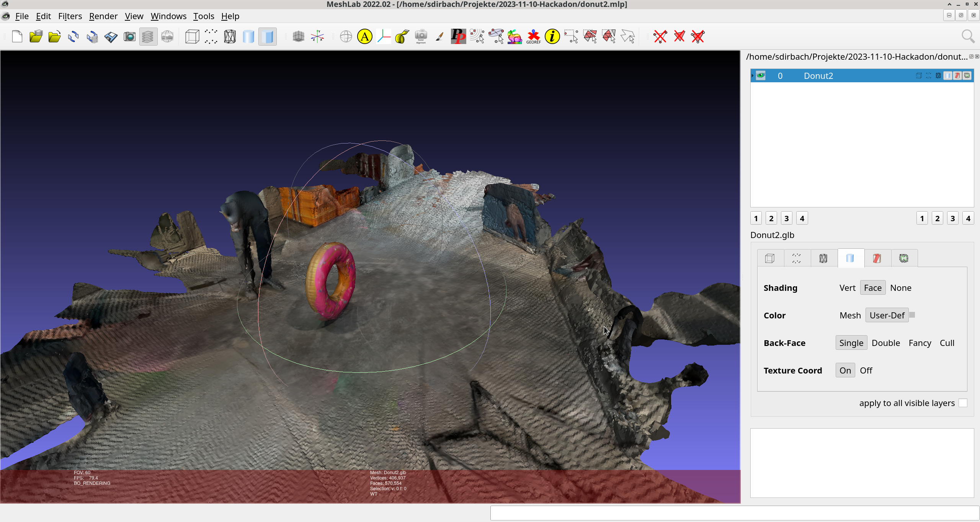Image resolution: width=980 pixels, height=522 pixels.
Task: Click the User-Def color swatch
Action: [x=912, y=315]
